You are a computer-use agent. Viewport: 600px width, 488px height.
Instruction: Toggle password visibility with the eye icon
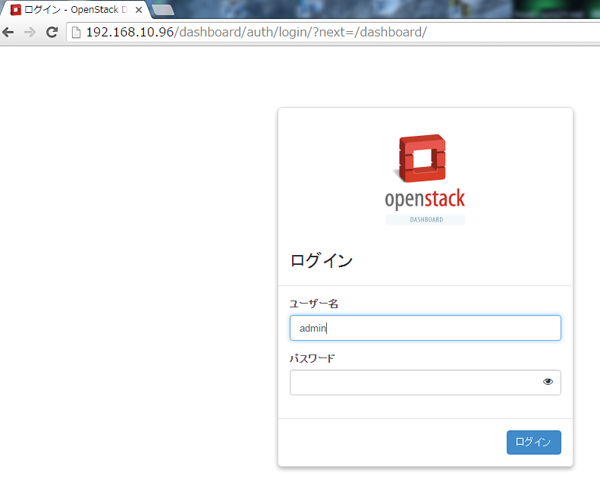[x=548, y=382]
